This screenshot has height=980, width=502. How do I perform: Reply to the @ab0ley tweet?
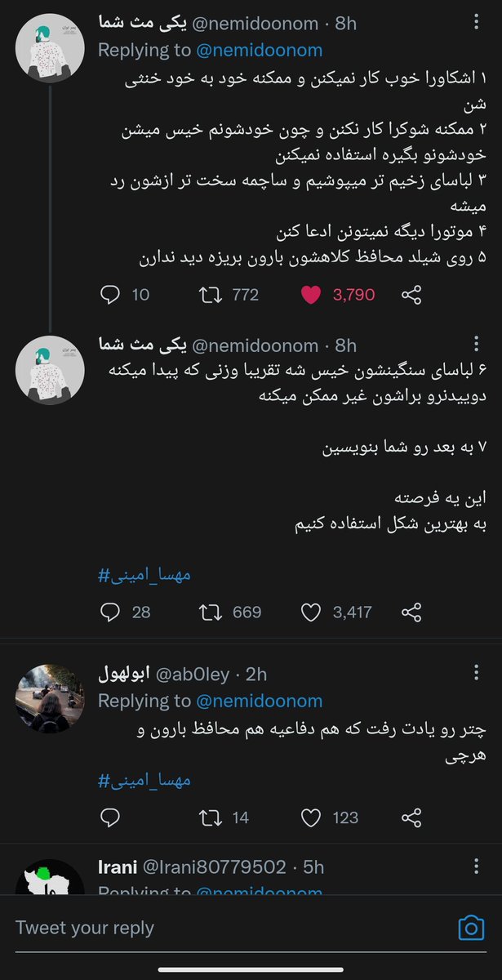pos(109,817)
